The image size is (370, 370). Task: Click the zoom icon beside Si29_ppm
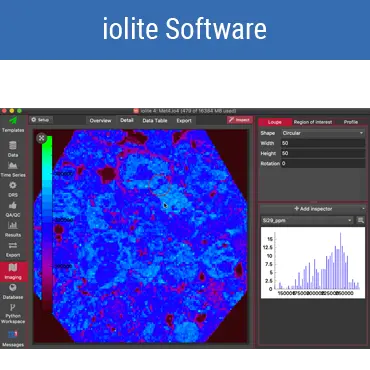[x=360, y=220]
